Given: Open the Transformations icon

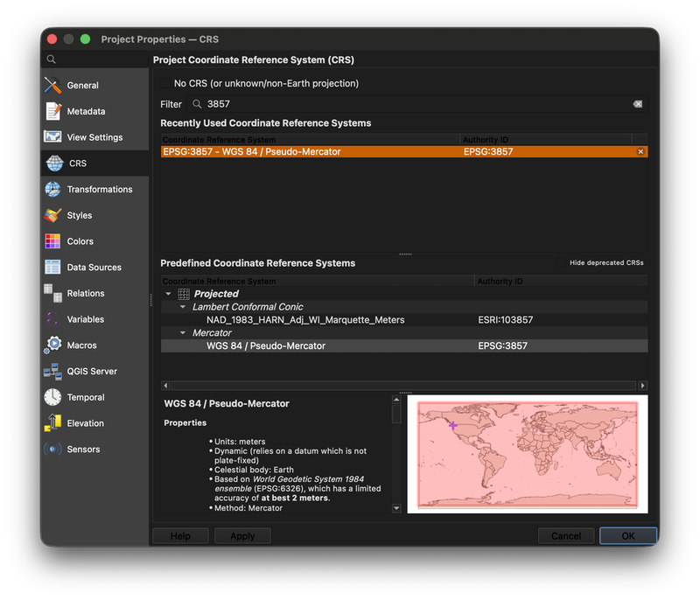Looking at the screenshot, I should [52, 189].
